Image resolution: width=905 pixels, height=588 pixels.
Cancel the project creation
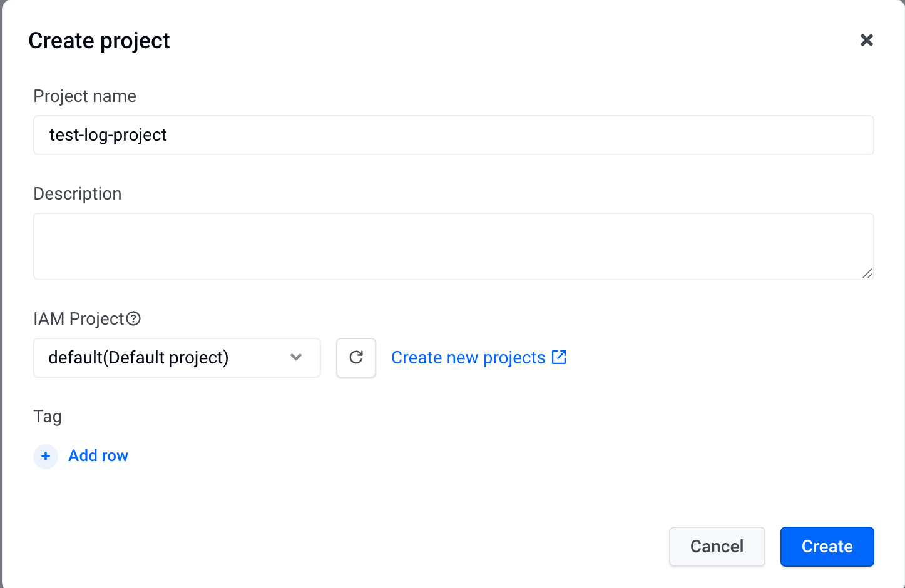(x=717, y=547)
